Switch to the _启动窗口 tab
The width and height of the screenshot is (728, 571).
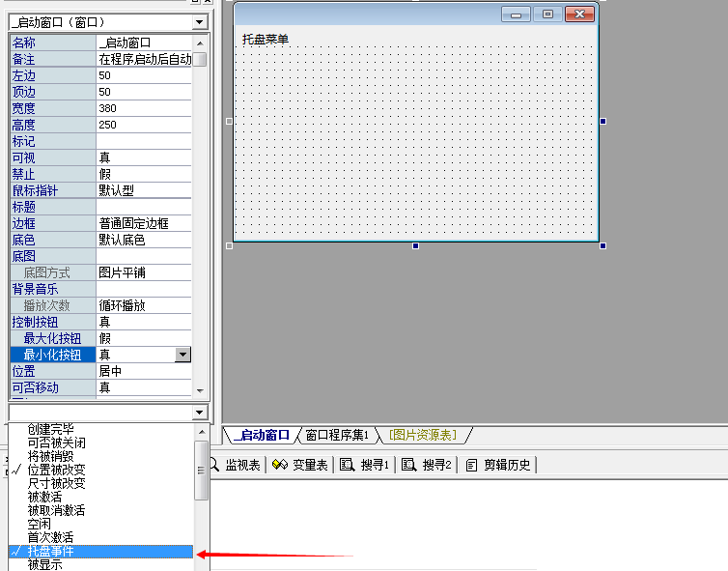263,436
